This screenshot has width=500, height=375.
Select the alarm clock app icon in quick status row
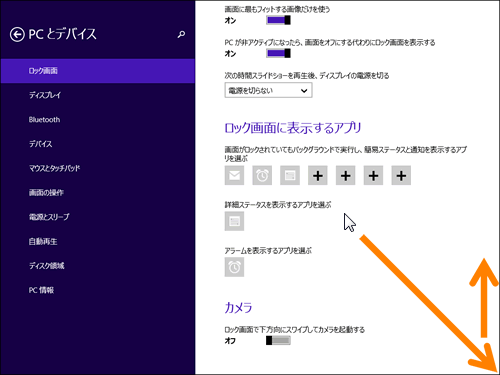click(262, 175)
